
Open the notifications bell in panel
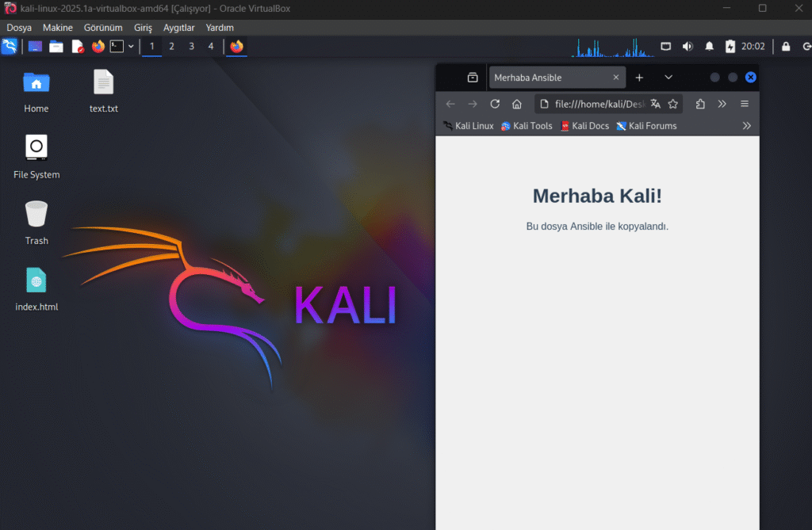[710, 47]
